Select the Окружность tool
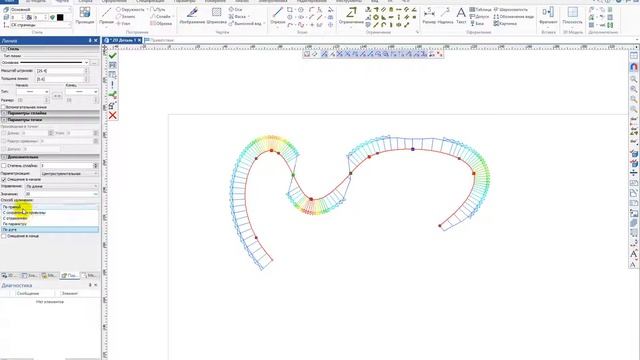Image resolution: width=640 pixels, height=360 pixels. (x=130, y=9)
